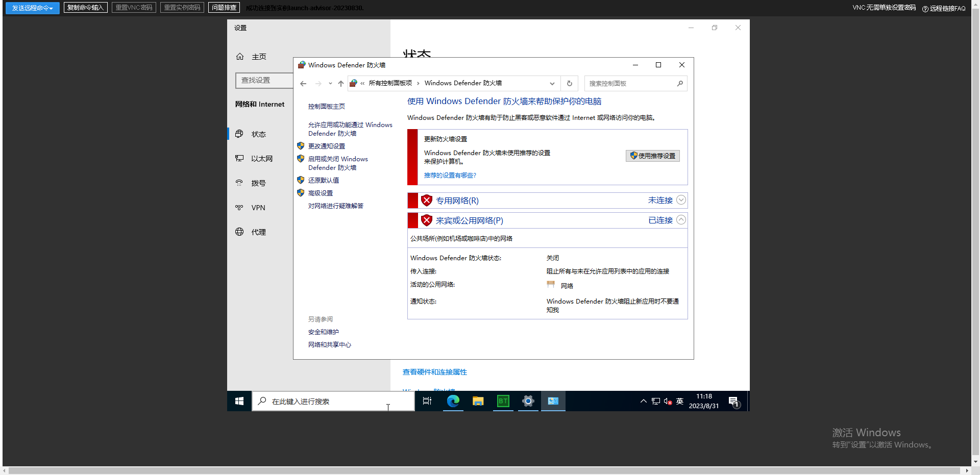Open recent locations dropdown arrow
980x475 pixels.
(330, 84)
